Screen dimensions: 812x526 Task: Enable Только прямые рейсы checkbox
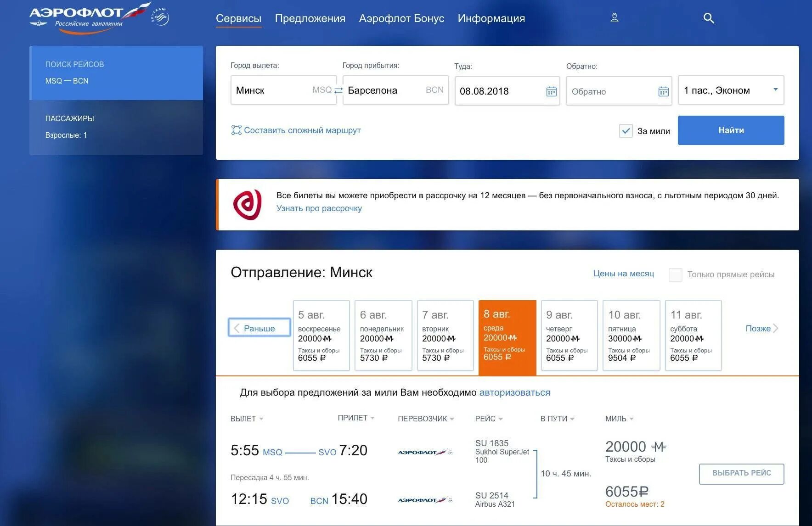[x=675, y=274]
